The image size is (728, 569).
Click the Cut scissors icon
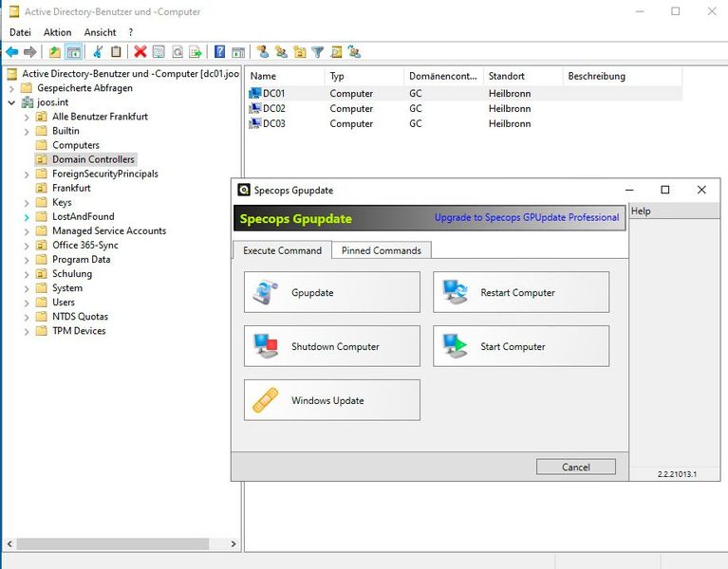tap(98, 52)
